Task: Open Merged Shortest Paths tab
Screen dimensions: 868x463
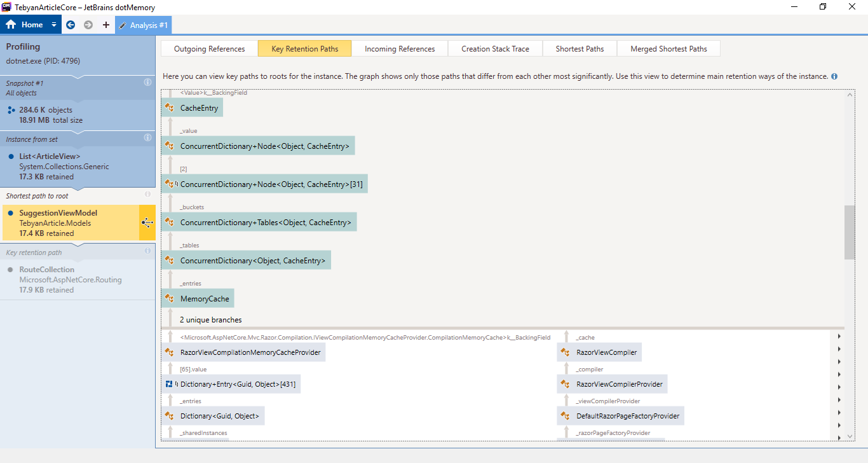Action: 668,48
